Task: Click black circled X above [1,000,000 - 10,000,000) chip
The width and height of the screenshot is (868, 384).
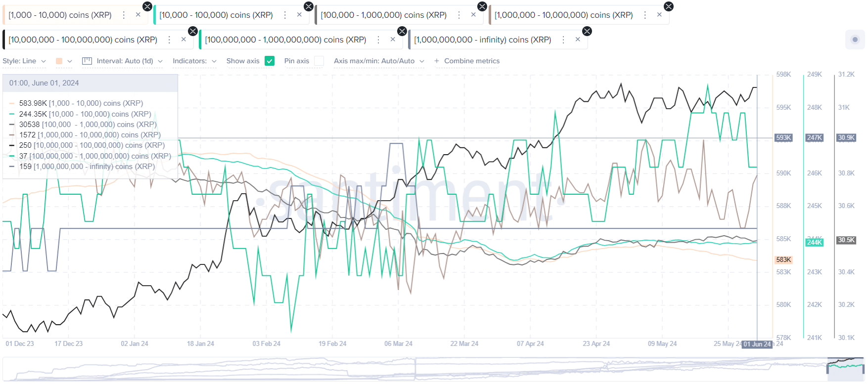Action: [x=669, y=6]
